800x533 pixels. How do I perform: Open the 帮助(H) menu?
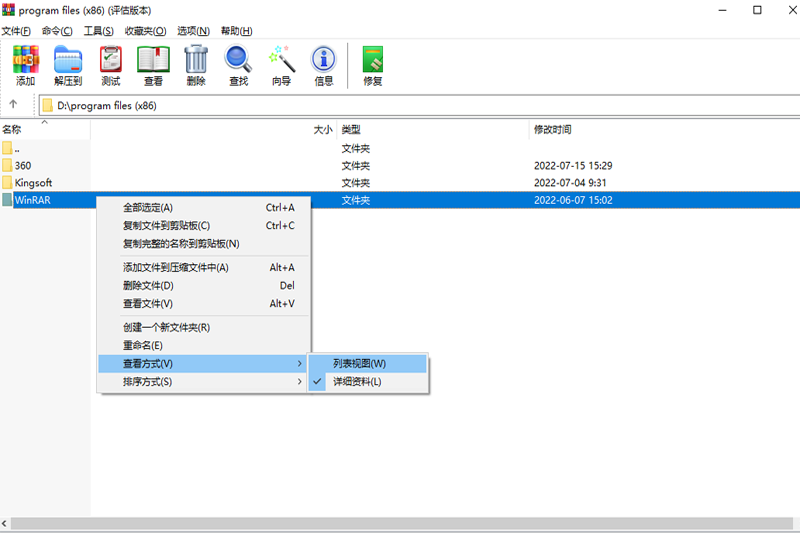coord(236,31)
